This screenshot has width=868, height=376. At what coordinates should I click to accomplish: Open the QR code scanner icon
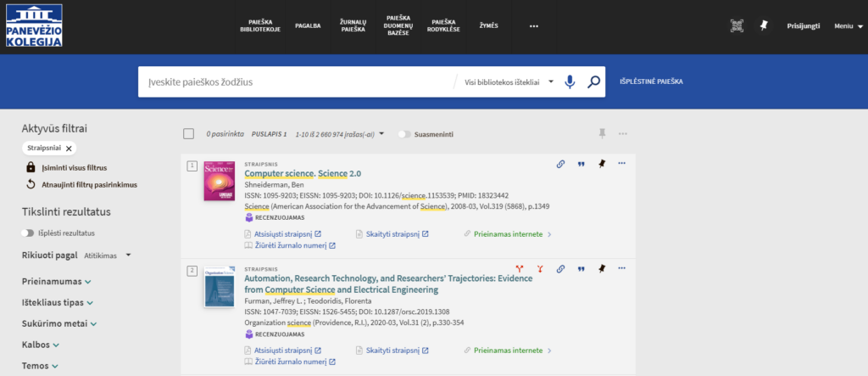coord(737,25)
